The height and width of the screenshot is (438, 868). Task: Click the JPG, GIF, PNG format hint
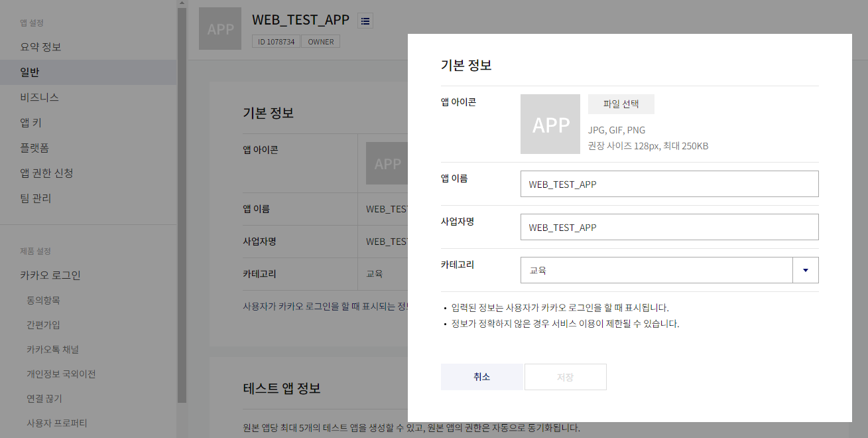click(x=617, y=130)
